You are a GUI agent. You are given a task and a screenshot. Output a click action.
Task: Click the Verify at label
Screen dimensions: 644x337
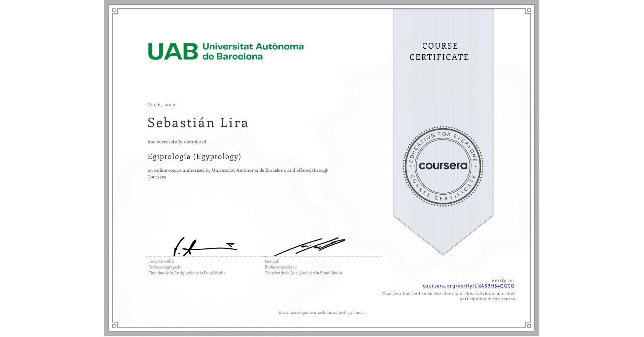point(503,280)
